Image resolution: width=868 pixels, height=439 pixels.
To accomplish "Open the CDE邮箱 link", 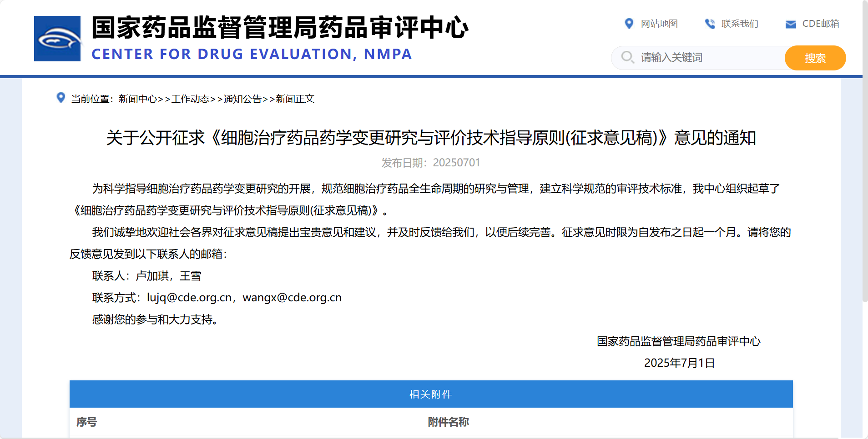I will 820,24.
